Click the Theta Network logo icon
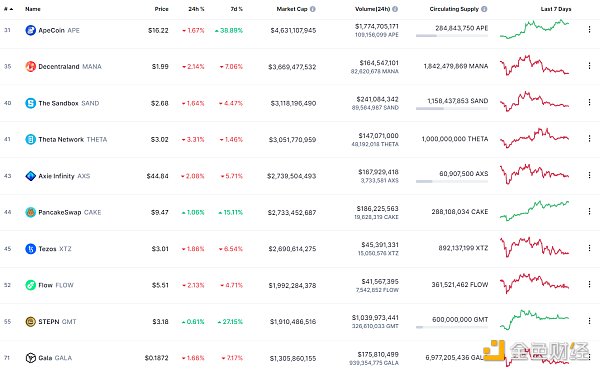The width and height of the screenshot is (600, 372). (x=30, y=139)
